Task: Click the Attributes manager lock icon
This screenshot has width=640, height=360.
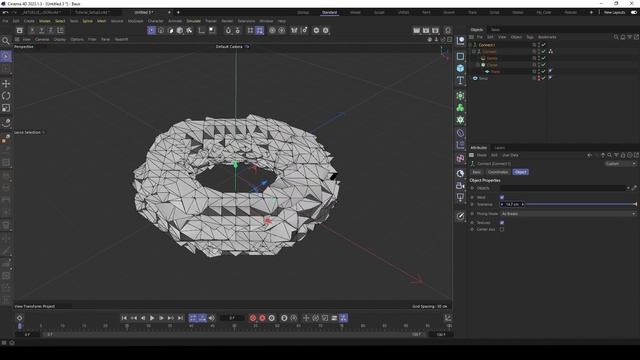Action: 623,155
